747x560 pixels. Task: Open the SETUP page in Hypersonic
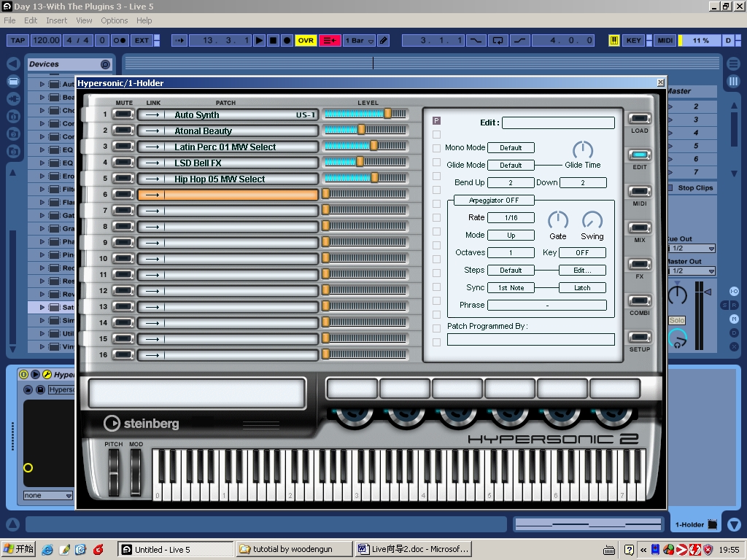(x=639, y=337)
